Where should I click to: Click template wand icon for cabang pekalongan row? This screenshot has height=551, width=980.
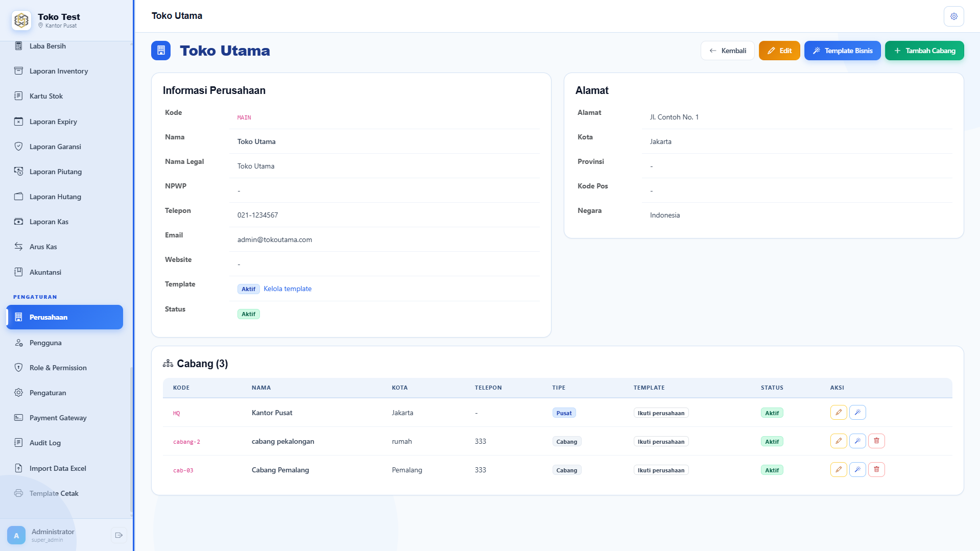point(857,441)
